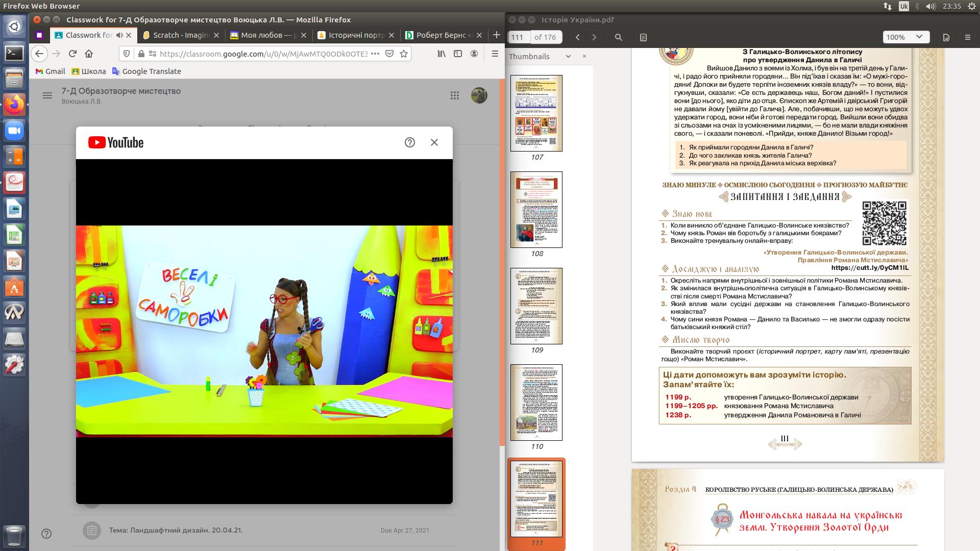Expand the Thumbnails panel dropdown

click(568, 57)
